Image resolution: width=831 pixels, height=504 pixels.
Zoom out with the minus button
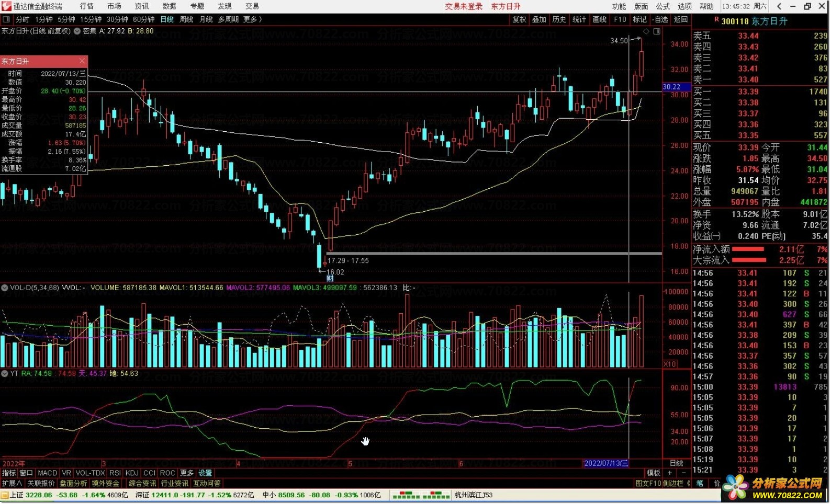point(683,473)
